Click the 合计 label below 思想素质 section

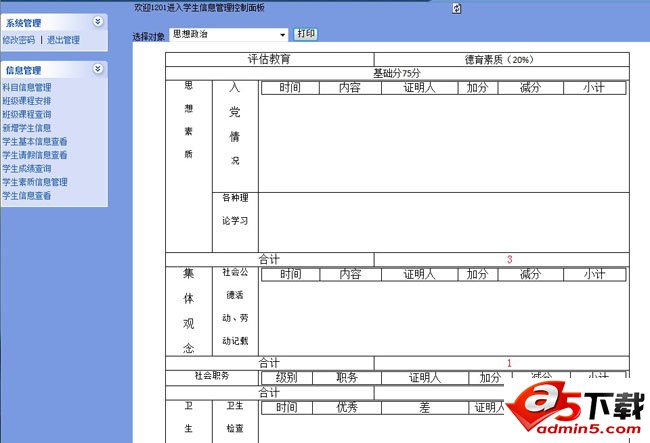[269, 259]
